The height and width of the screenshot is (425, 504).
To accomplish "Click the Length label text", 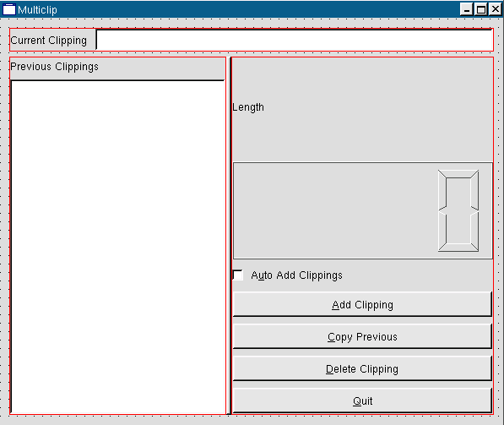I will (248, 107).
